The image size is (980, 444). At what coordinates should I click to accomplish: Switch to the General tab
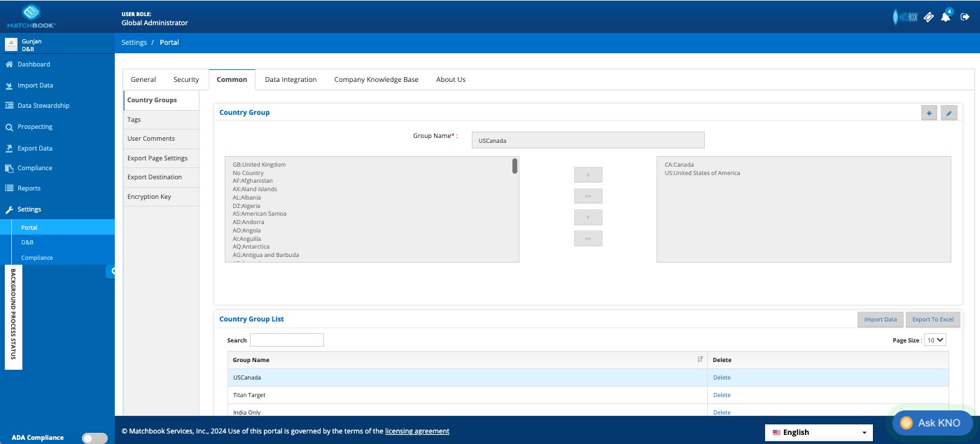(143, 80)
